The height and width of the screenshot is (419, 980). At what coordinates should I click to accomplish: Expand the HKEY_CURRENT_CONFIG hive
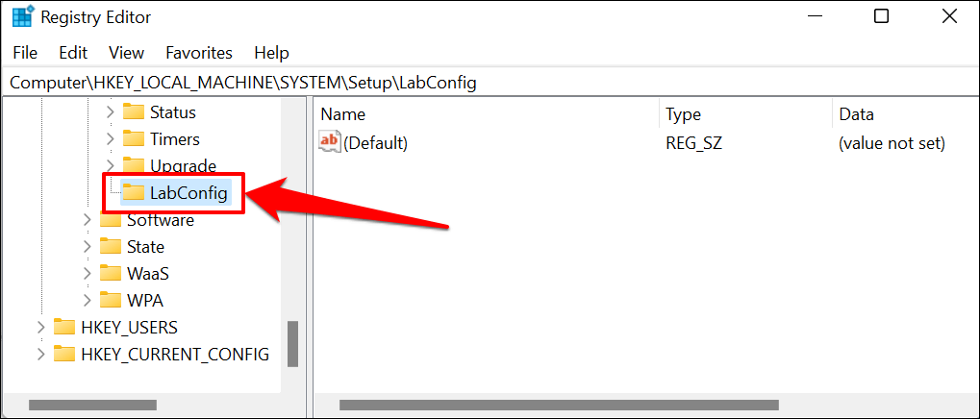tap(40, 355)
